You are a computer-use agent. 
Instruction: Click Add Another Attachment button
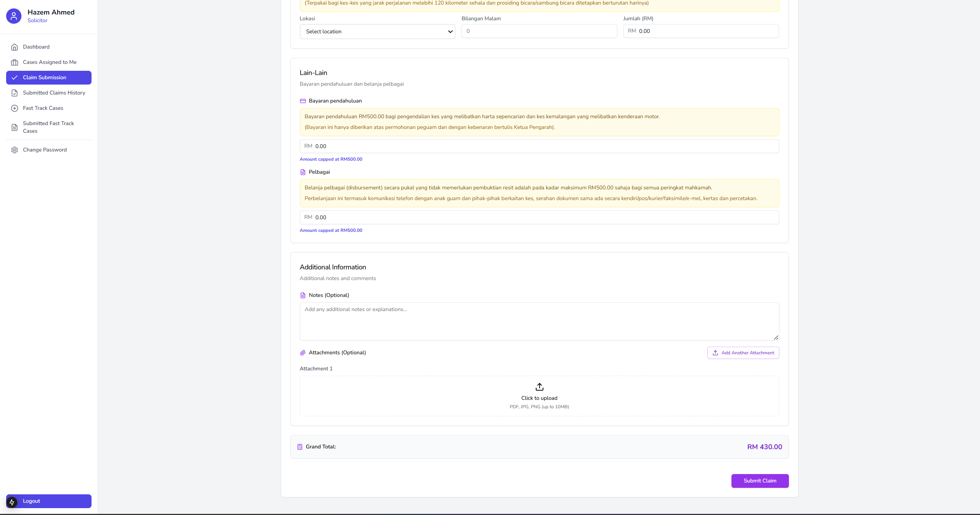point(743,353)
